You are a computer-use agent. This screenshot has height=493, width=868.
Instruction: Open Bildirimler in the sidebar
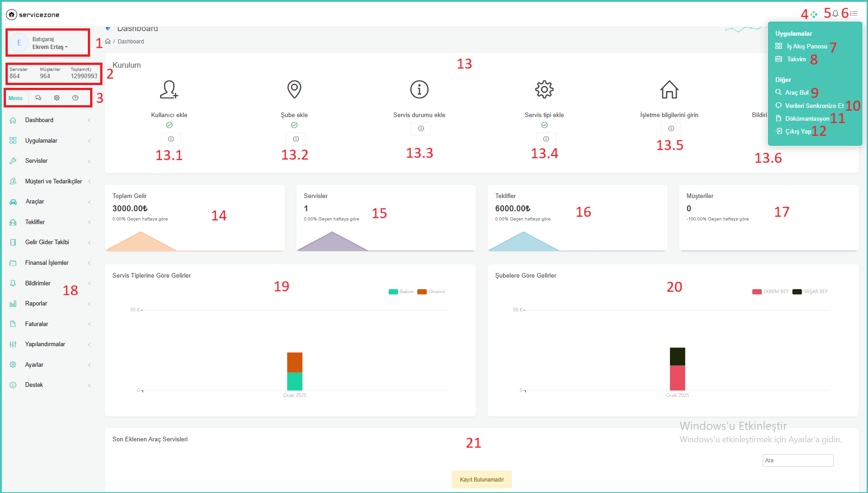(38, 284)
